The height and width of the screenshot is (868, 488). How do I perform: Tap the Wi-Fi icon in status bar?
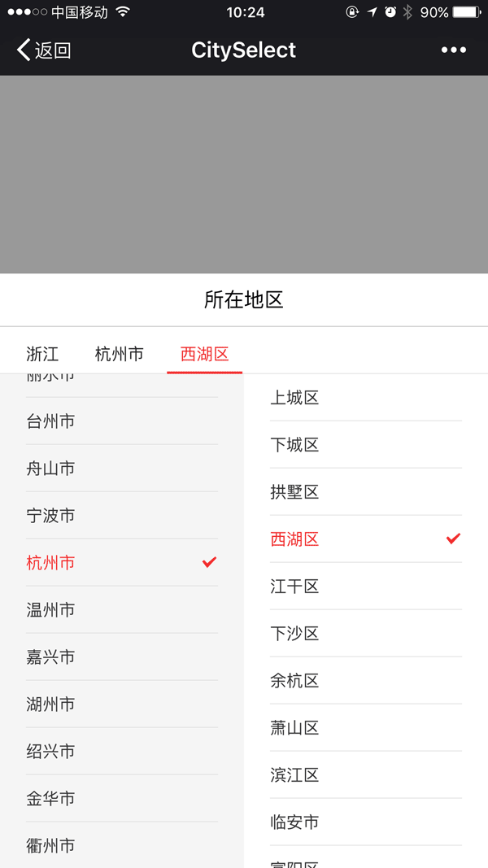point(123,11)
